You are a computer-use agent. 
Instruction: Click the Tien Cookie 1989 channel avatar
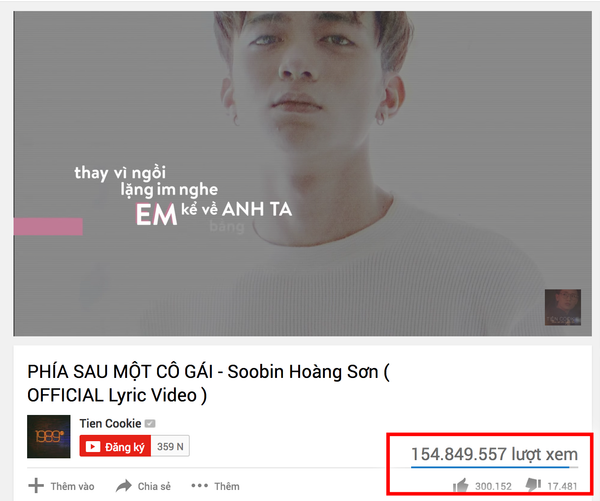coord(49,437)
